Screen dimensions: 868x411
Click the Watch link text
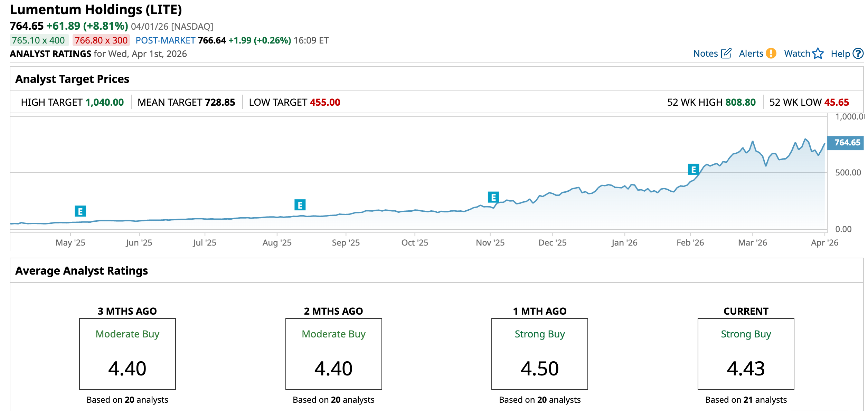(797, 54)
